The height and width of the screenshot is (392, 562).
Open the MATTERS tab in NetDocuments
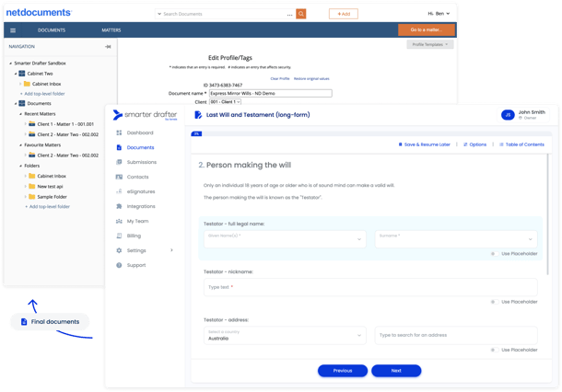coord(111,30)
